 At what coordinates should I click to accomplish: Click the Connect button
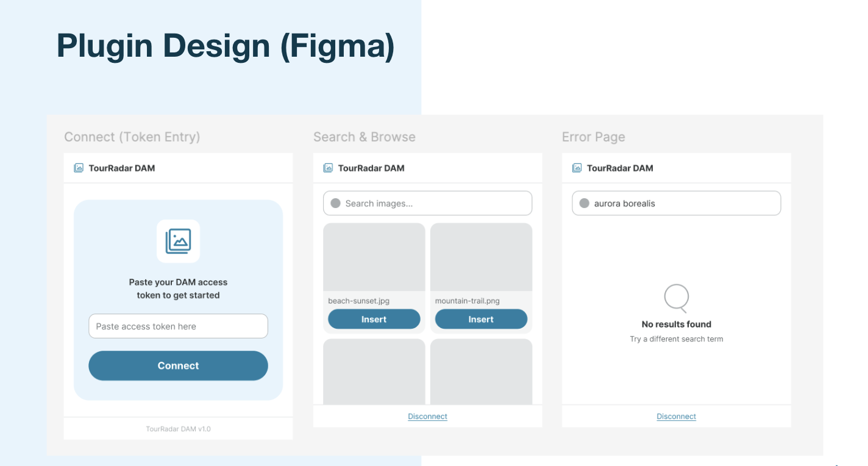(178, 365)
